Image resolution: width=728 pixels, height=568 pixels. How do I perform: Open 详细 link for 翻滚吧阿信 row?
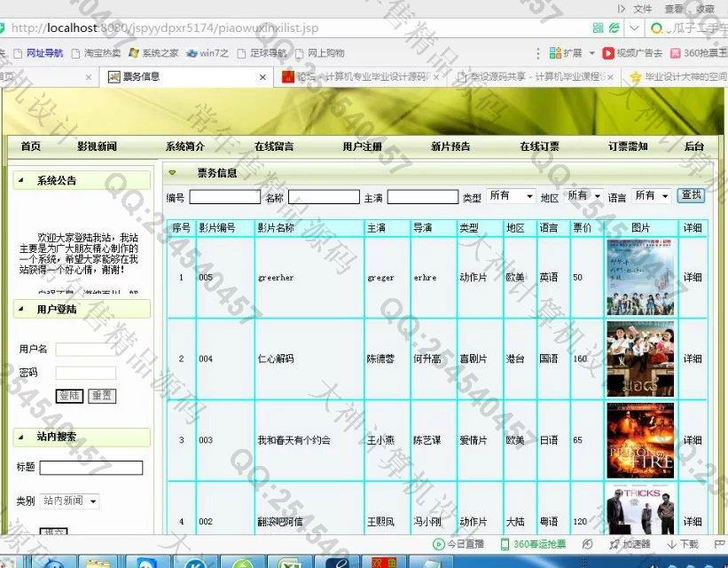coord(693,522)
